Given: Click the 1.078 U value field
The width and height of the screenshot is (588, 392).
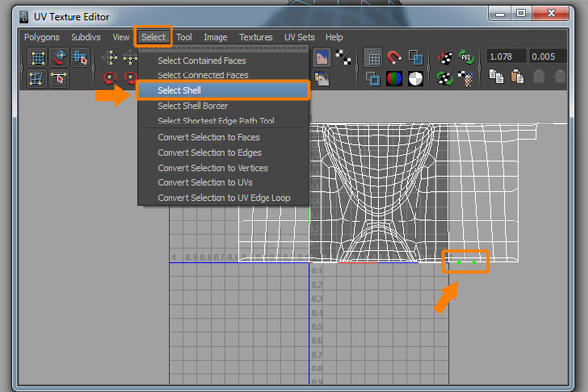Looking at the screenshot, I should pyautogui.click(x=506, y=57).
